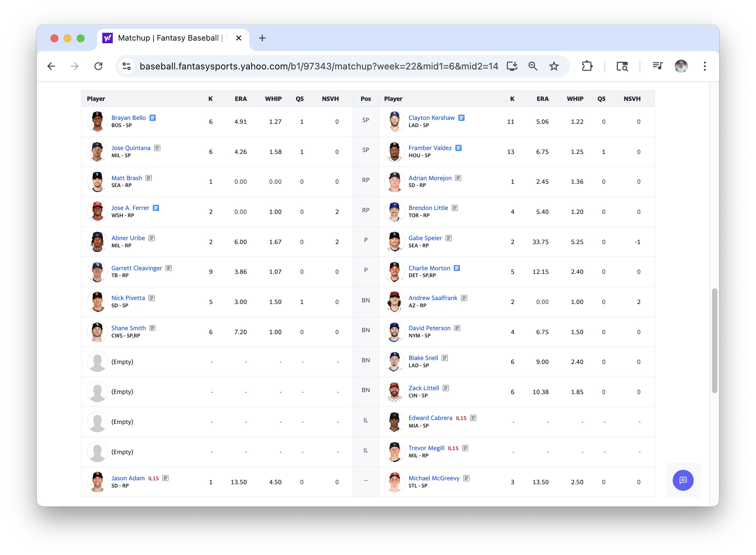The height and width of the screenshot is (555, 756).
Task: Open Shane Smith player notes icon
Action: point(152,328)
